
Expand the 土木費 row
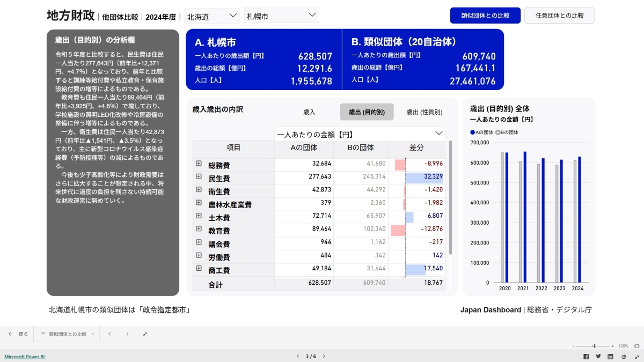tap(199, 216)
